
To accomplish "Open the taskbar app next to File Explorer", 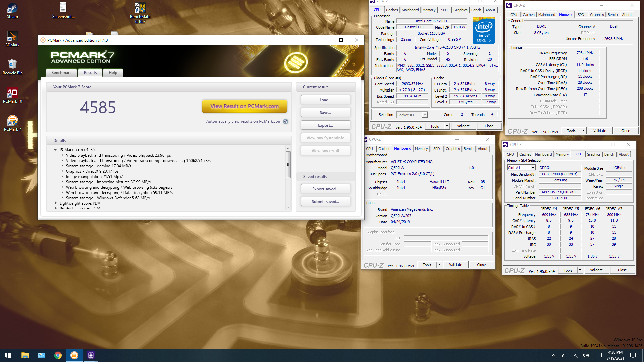I will pyautogui.click(x=42, y=355).
